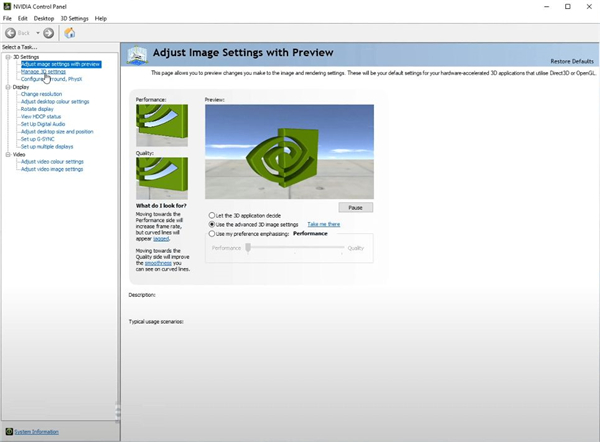Image resolution: width=600 pixels, height=442 pixels.
Task: Collapse the 3D Settings tree node
Action: [x=7, y=57]
